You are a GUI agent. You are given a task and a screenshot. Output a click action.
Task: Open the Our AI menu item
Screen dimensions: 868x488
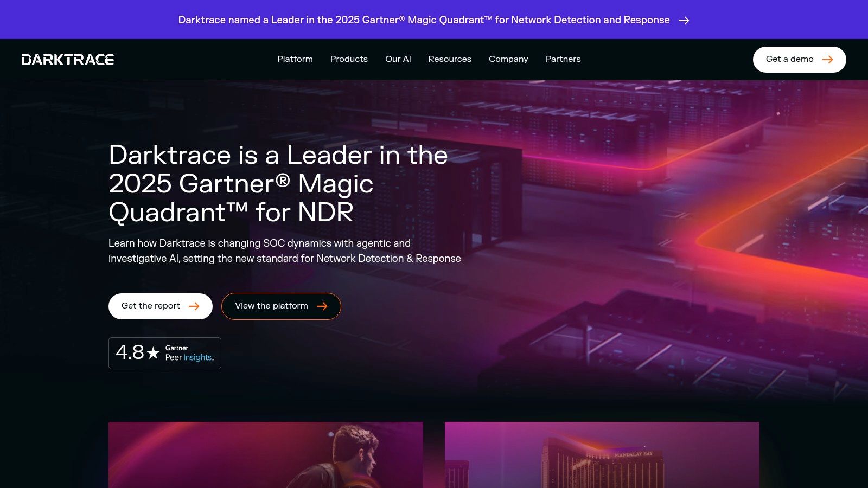click(398, 59)
